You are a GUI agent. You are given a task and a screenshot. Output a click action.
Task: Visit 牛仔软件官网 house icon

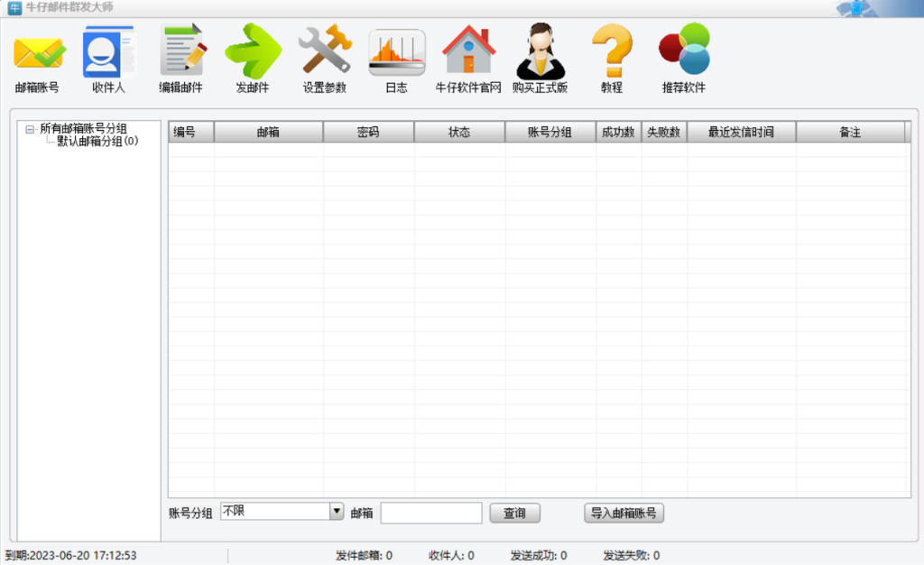point(467,52)
